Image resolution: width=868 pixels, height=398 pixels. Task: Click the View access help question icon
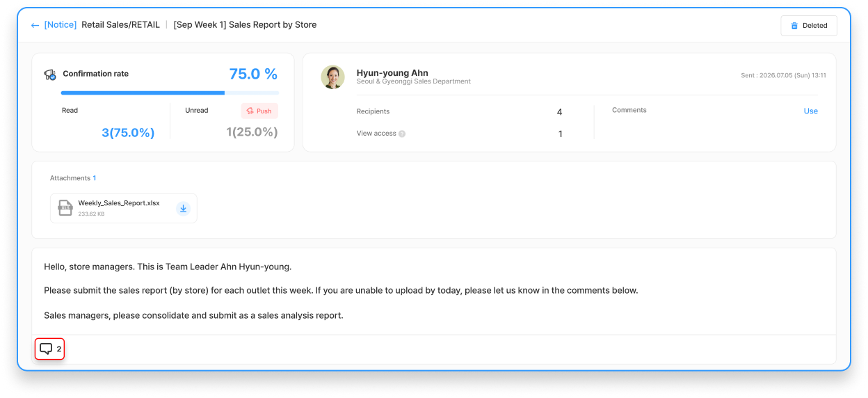402,134
